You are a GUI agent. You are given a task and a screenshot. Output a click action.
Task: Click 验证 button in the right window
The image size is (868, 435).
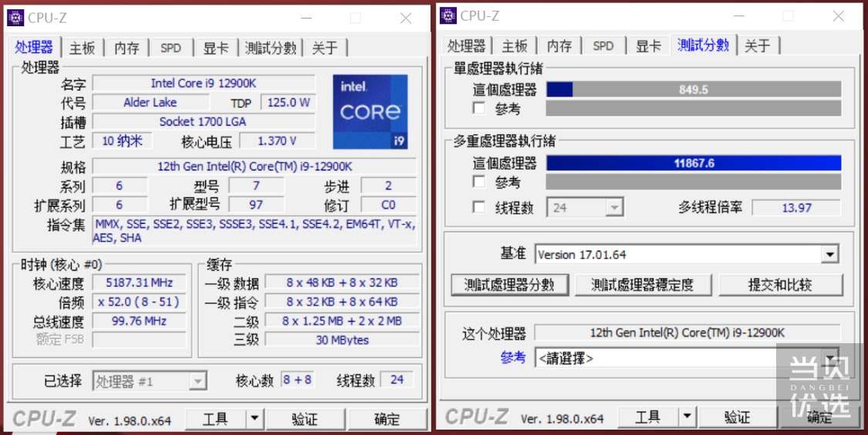pos(738,416)
